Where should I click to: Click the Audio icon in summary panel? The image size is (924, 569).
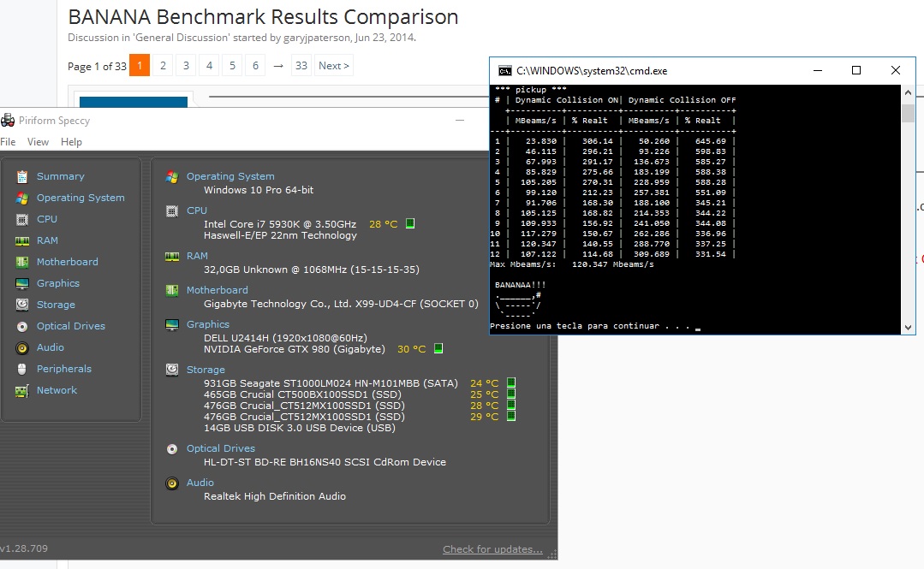(x=172, y=483)
